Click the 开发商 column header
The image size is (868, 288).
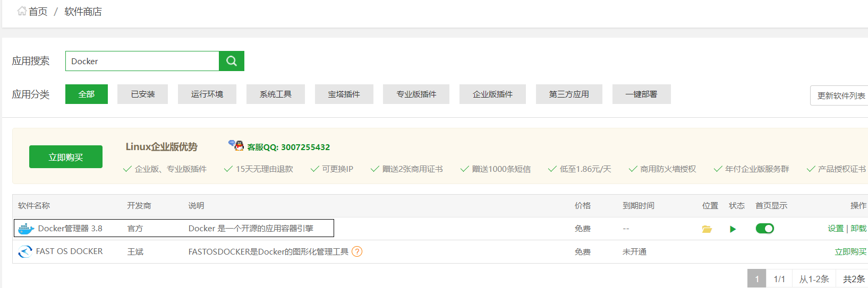tap(139, 206)
